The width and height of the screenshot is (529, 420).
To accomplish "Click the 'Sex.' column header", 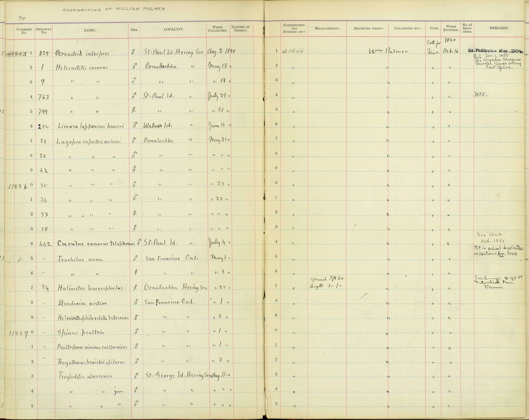I will click(x=134, y=30).
